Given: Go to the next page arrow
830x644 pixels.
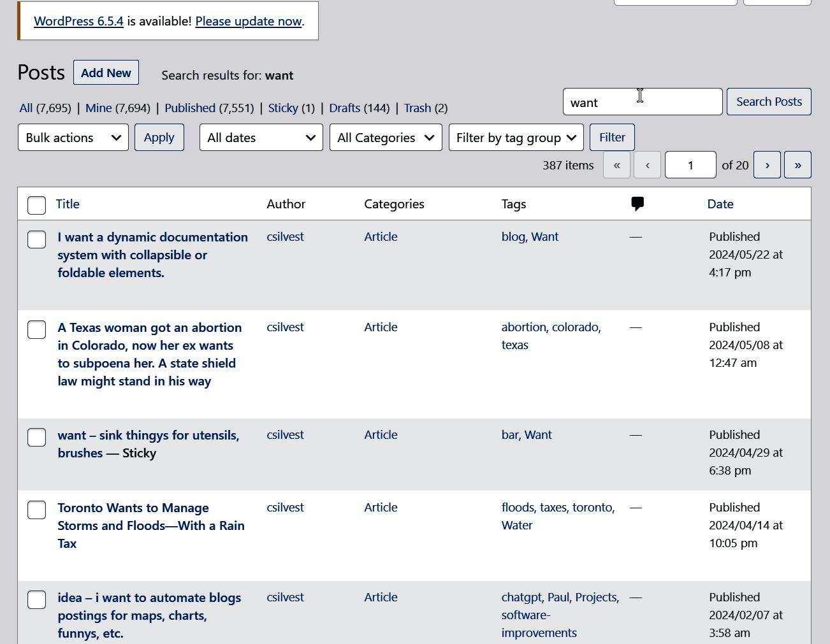Looking at the screenshot, I should coord(767,165).
